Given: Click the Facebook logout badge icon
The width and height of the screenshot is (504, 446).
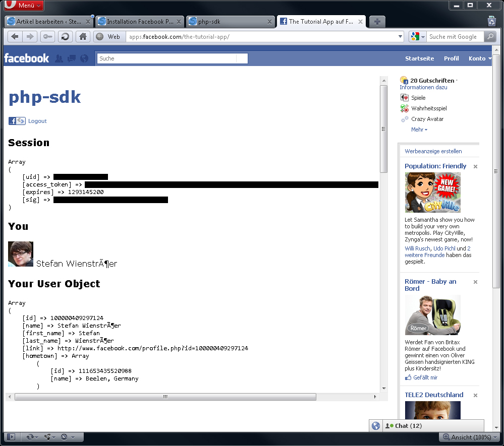Looking at the screenshot, I should click(17, 121).
